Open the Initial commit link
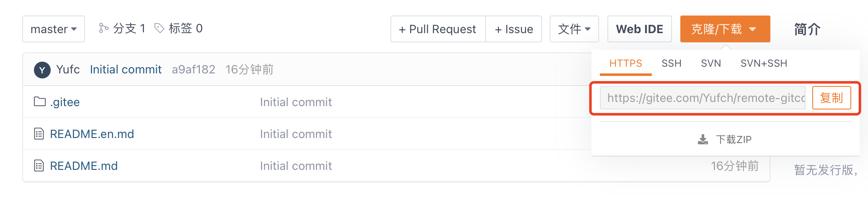 (126, 70)
